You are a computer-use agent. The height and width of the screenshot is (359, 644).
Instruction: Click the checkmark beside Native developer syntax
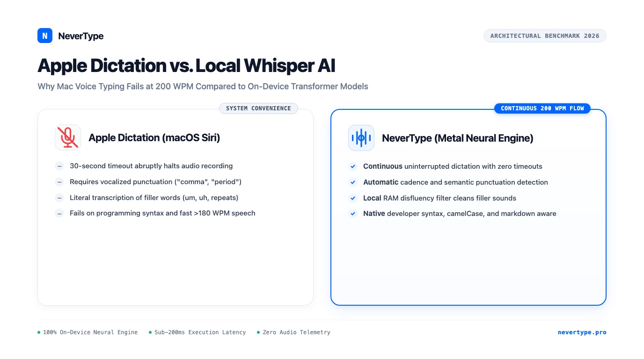353,214
